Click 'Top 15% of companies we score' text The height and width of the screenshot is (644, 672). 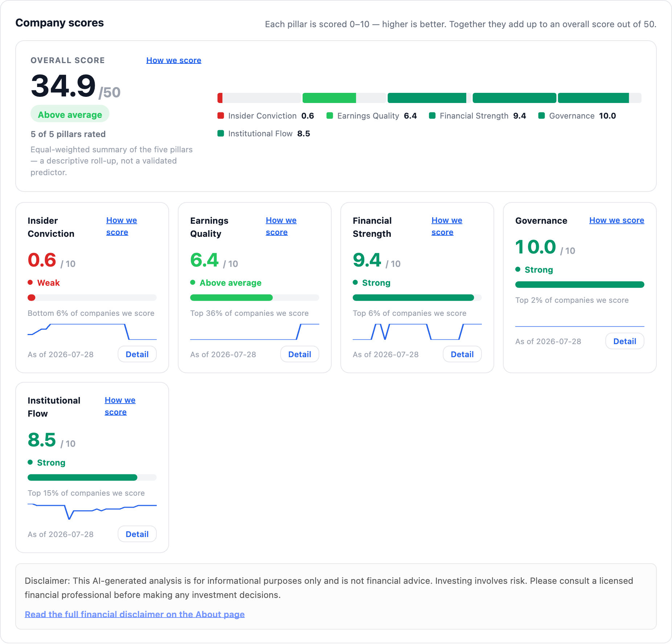tap(86, 493)
